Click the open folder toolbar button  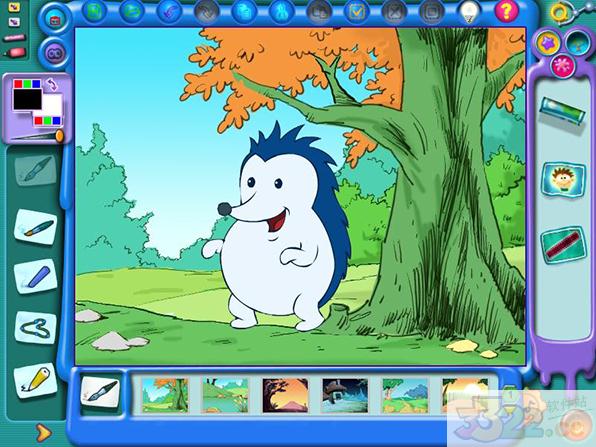(132, 11)
